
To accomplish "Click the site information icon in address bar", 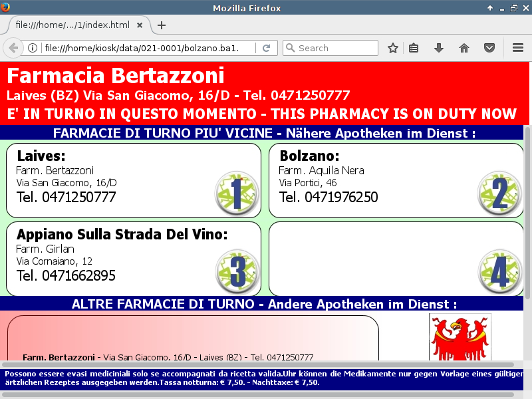I will pyautogui.click(x=32, y=48).
